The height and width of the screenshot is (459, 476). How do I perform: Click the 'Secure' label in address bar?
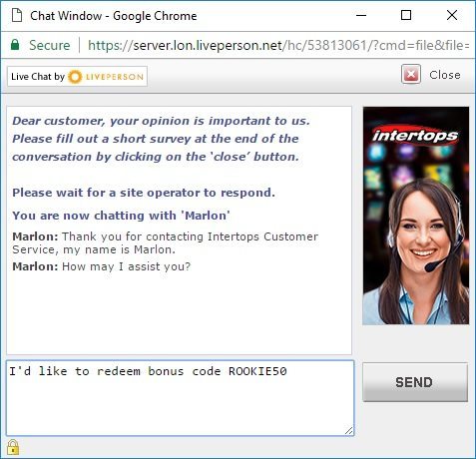click(50, 45)
